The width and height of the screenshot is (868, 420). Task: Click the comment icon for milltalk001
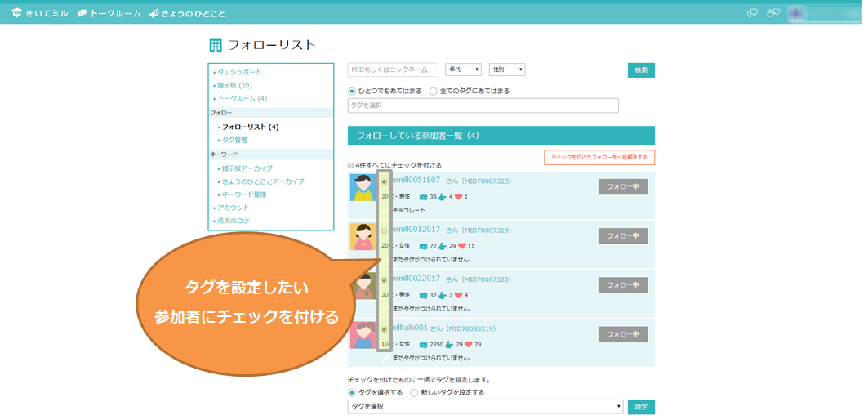click(423, 344)
